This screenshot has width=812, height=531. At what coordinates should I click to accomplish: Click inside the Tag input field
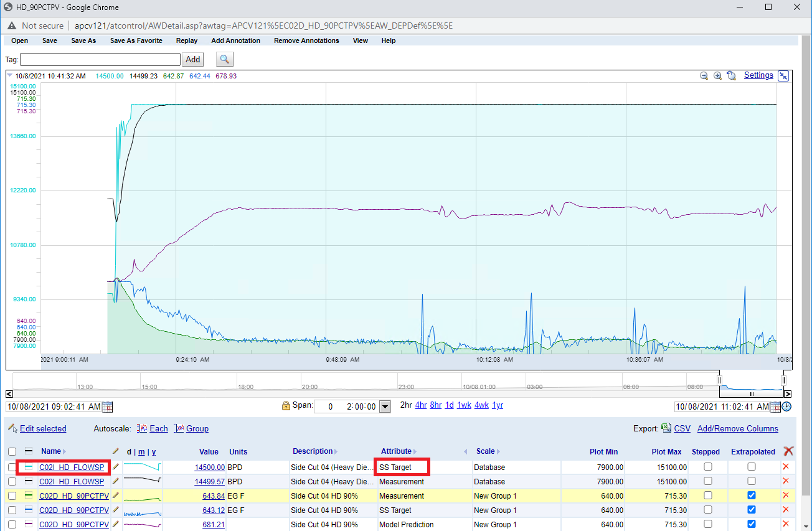100,60
